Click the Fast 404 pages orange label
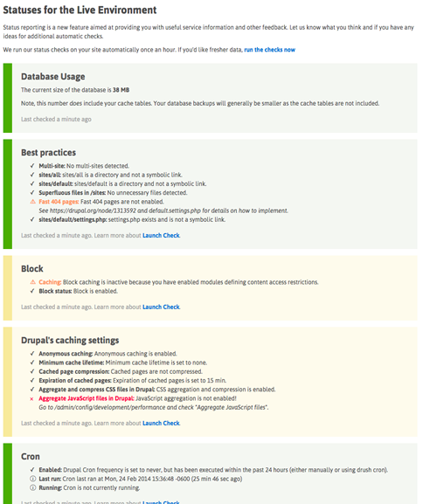The height and width of the screenshot is (504, 423). (59, 202)
